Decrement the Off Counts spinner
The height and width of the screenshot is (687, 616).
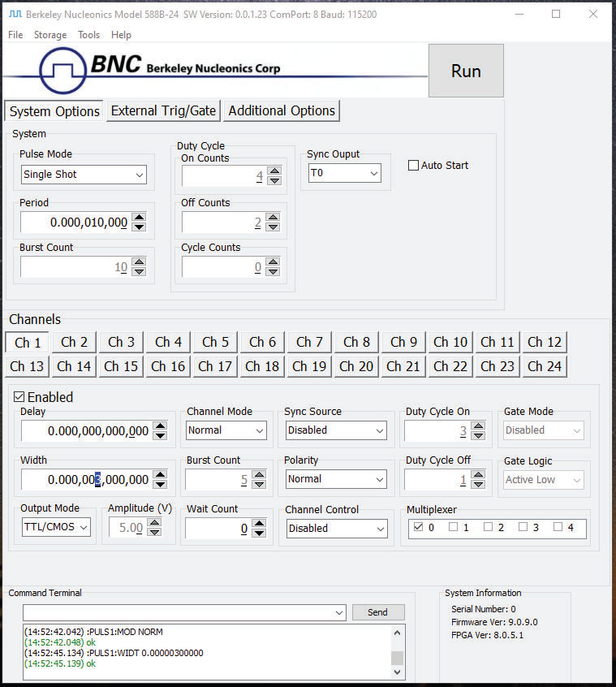(274, 227)
